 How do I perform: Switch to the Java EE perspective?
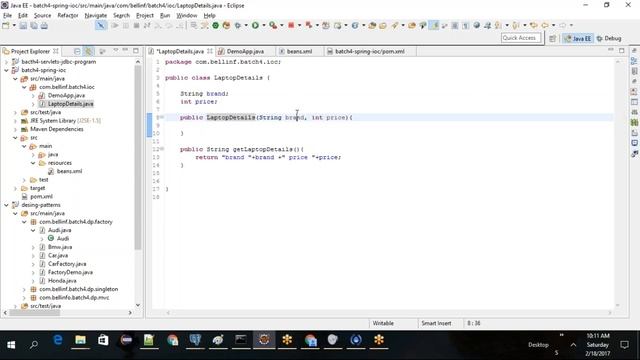pos(578,38)
